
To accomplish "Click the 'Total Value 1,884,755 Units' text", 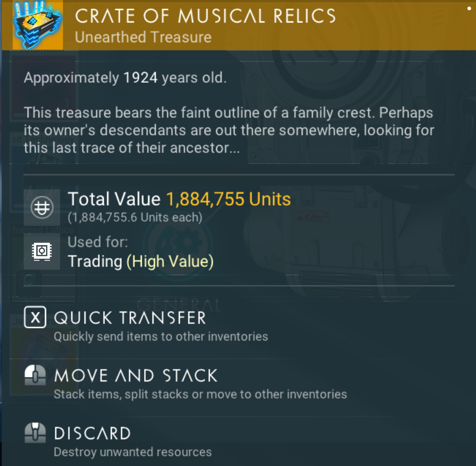I will (x=179, y=199).
